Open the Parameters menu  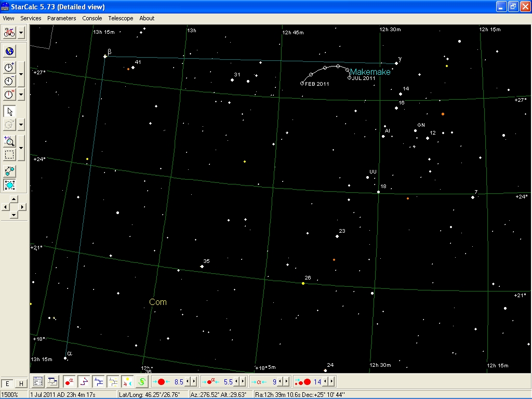tap(61, 18)
